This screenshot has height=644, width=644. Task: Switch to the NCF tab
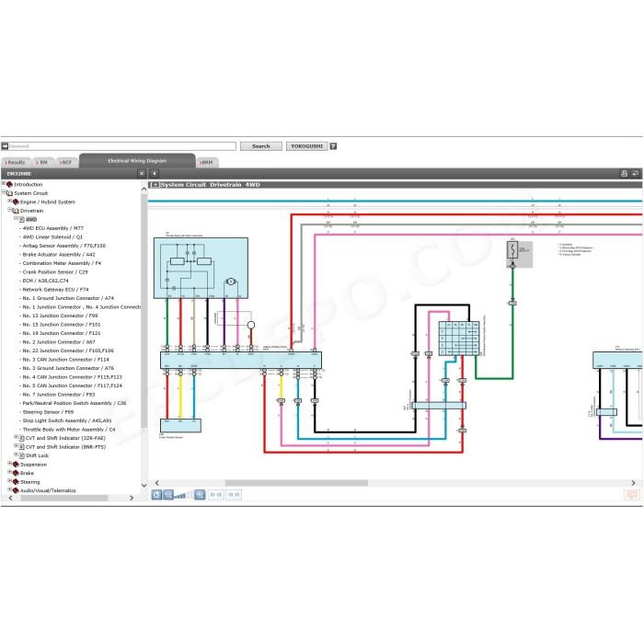pos(66,163)
